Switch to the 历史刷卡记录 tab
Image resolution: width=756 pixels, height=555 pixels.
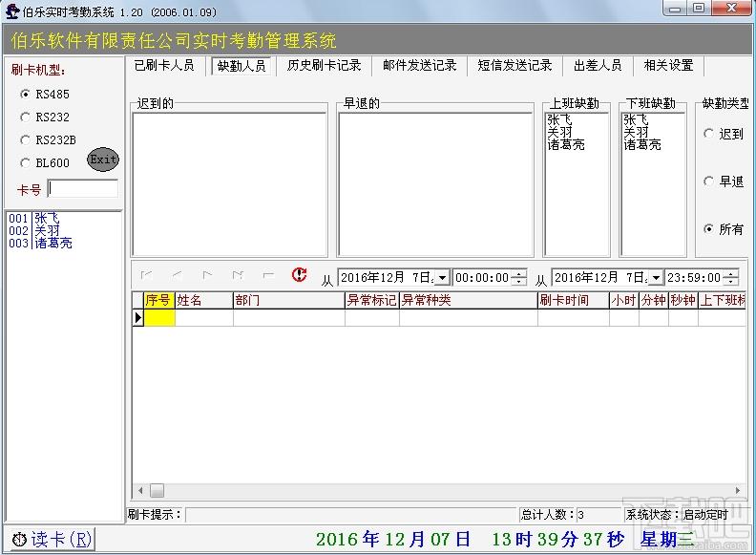pyautogui.click(x=324, y=66)
